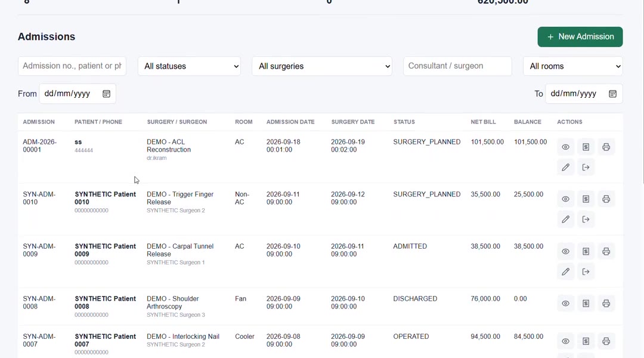Open To date calendar picker icon

(612, 94)
